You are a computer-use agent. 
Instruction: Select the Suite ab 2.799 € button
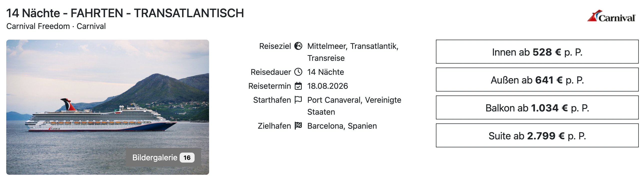click(537, 136)
